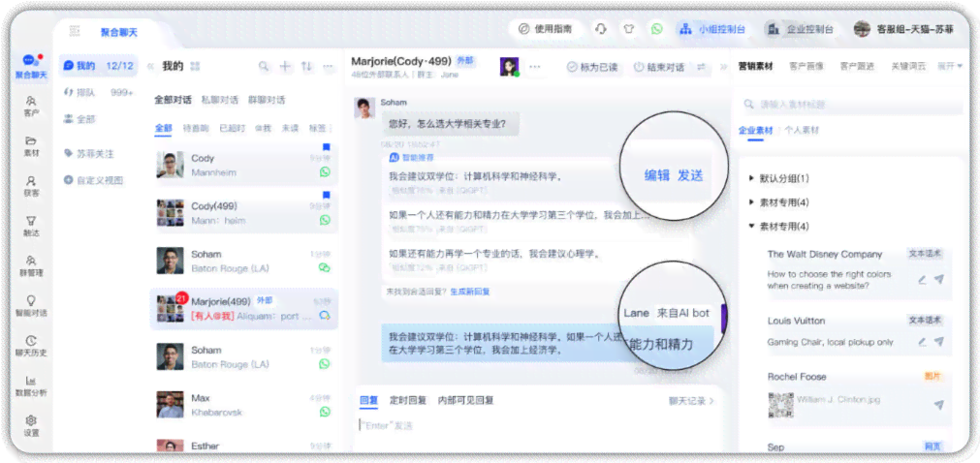The image size is (980, 463).
Task: Select 全部 in left navigation
Action: click(80, 119)
